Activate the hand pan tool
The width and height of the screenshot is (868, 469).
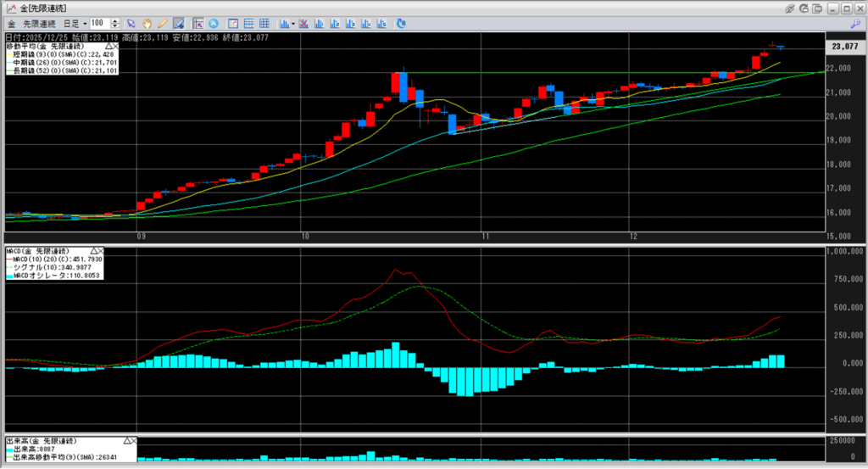tap(146, 23)
